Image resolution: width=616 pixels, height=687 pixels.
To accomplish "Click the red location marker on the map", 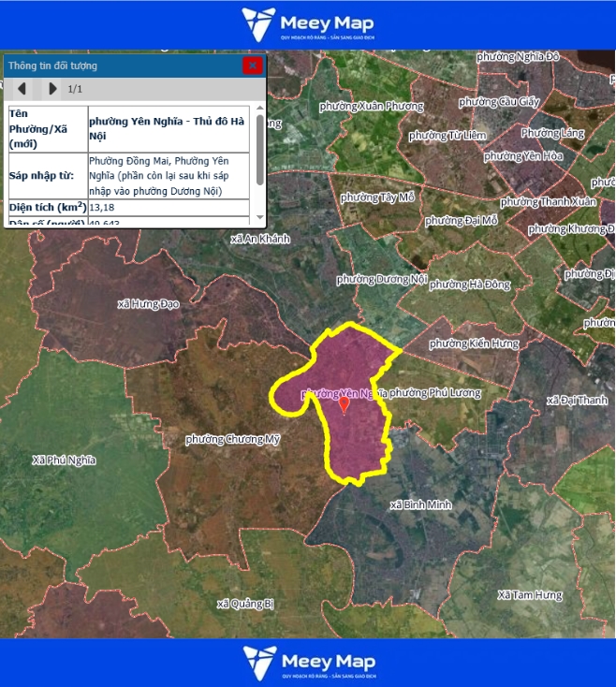I will (x=344, y=404).
